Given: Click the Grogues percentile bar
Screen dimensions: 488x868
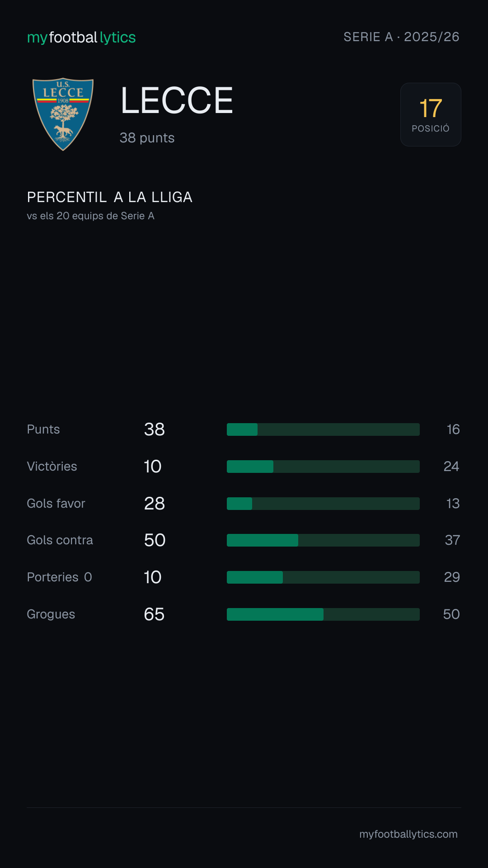Looking at the screenshot, I should 323,614.
